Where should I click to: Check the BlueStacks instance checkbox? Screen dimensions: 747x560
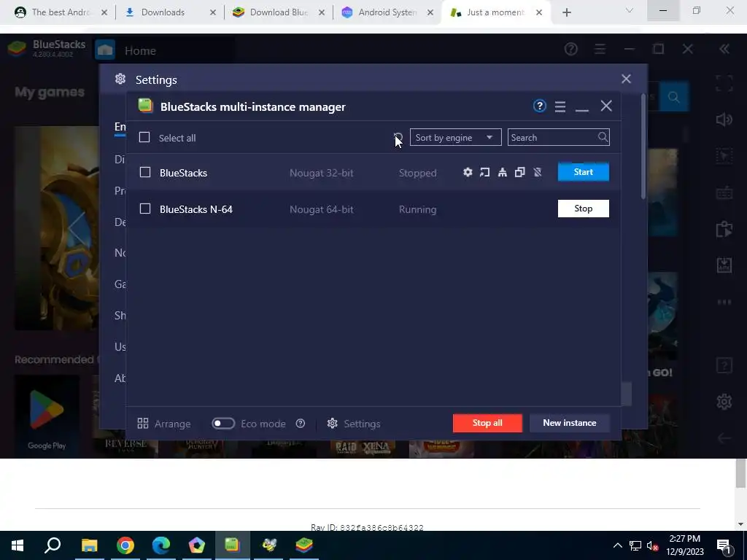(145, 172)
